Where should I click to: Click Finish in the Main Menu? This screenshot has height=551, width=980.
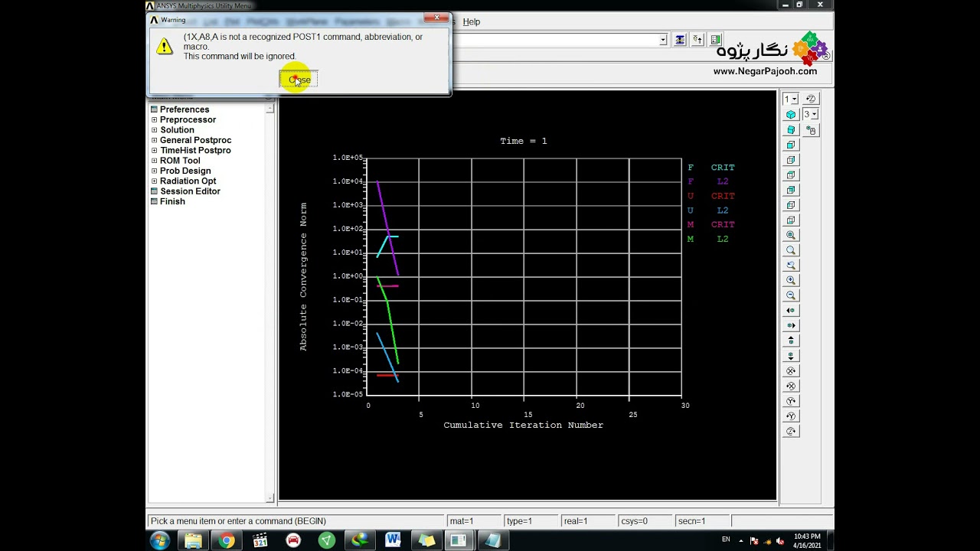(x=172, y=201)
